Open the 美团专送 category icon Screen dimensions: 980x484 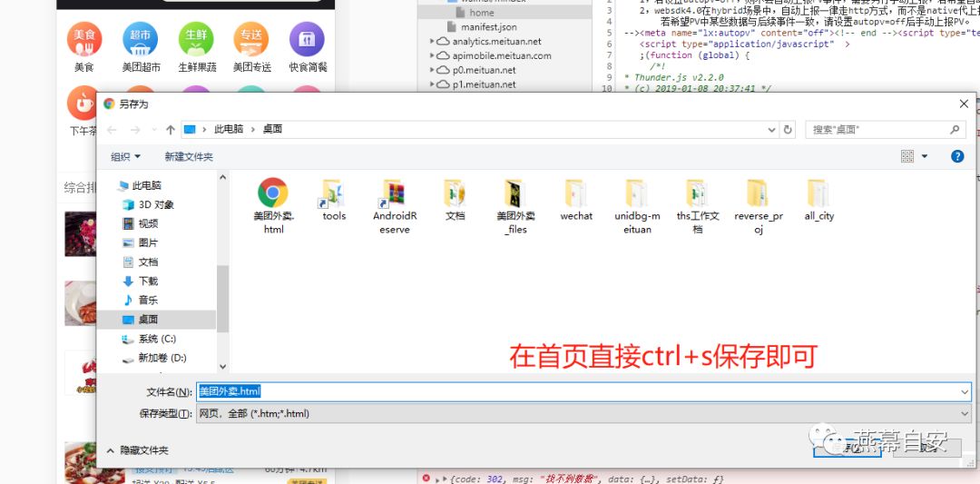[251, 39]
